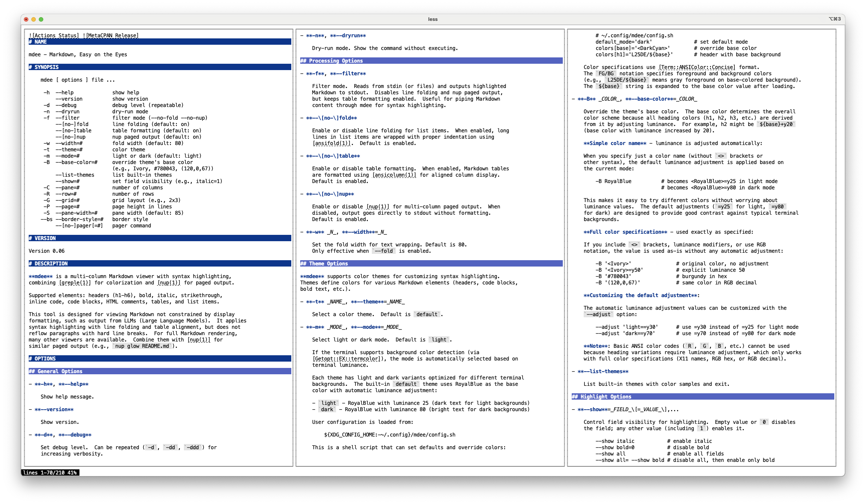The image size is (866, 504).
Task: Click the `nup glow README.md` inline code
Action: (142, 346)
